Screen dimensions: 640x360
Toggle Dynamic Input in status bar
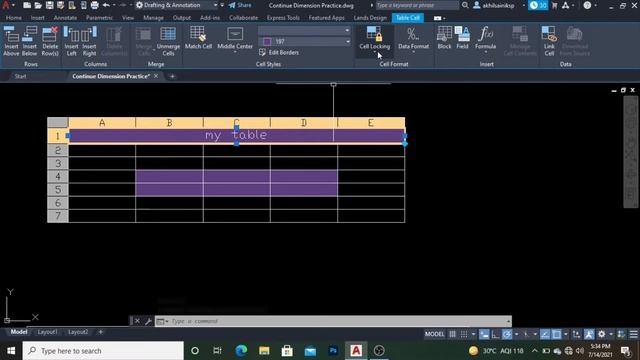[484, 334]
